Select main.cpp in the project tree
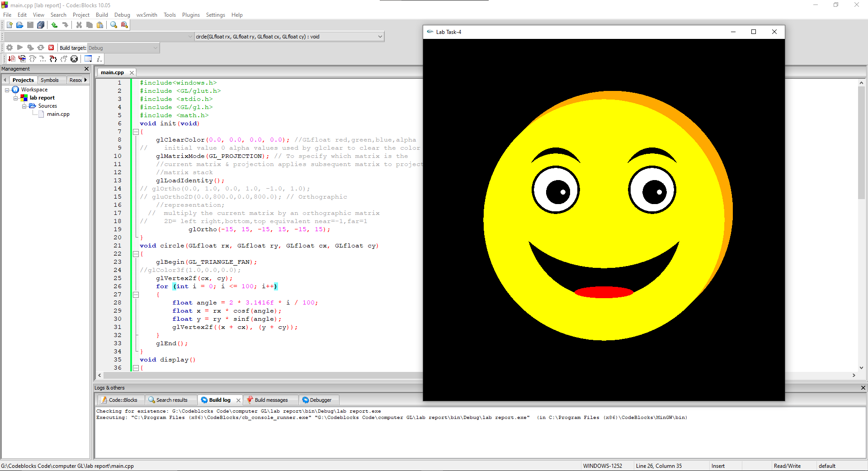Screen dimensions: 868x471 pos(58,114)
